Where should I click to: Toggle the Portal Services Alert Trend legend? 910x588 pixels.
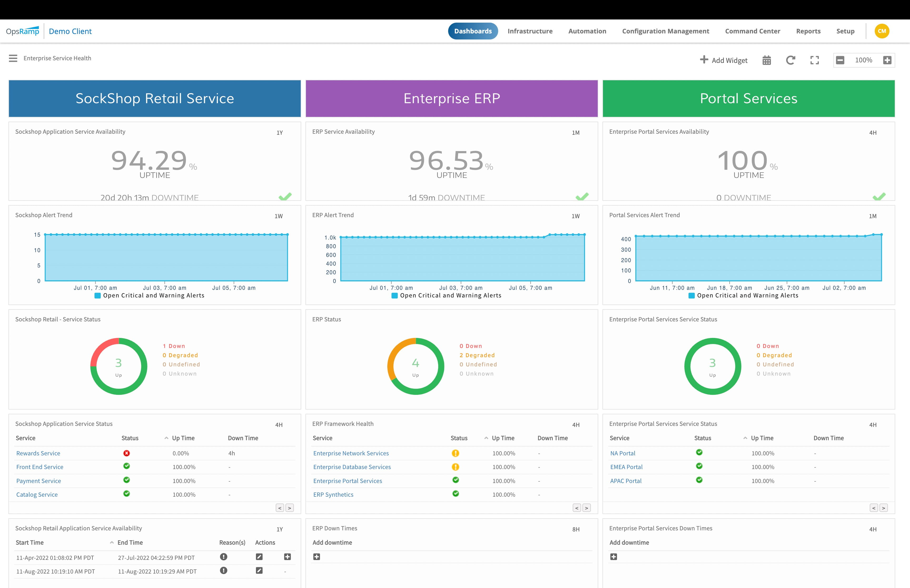coord(744,295)
